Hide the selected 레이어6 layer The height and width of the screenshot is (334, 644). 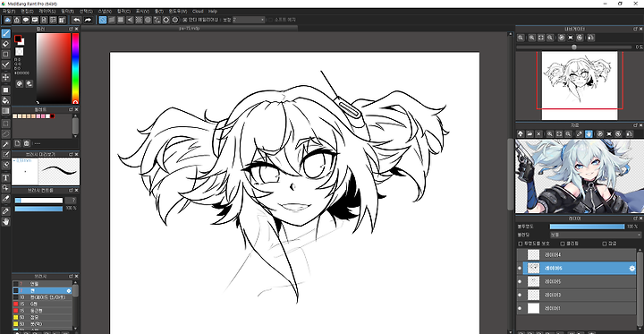[520, 269]
